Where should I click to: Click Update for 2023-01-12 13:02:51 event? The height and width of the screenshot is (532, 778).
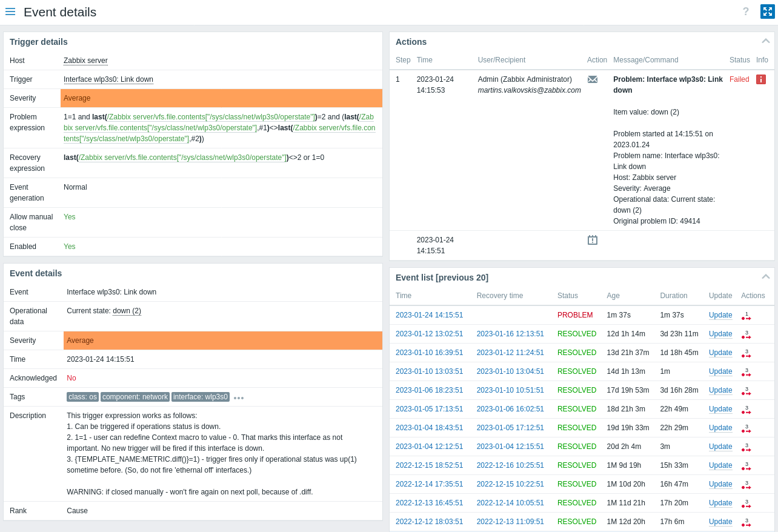click(x=720, y=334)
